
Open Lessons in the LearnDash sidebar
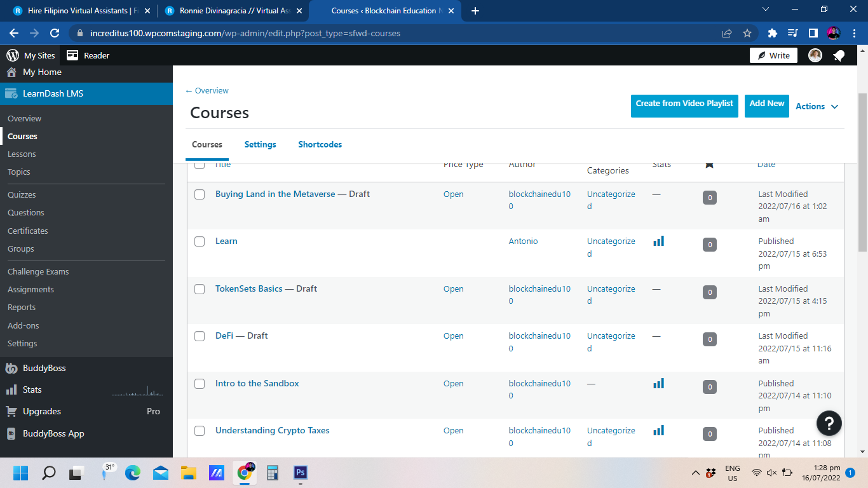point(22,154)
